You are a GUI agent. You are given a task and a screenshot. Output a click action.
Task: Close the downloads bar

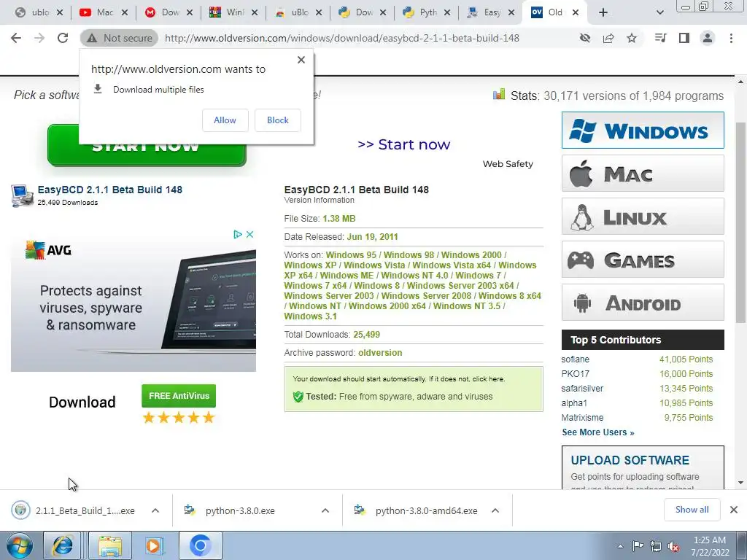[x=734, y=510]
